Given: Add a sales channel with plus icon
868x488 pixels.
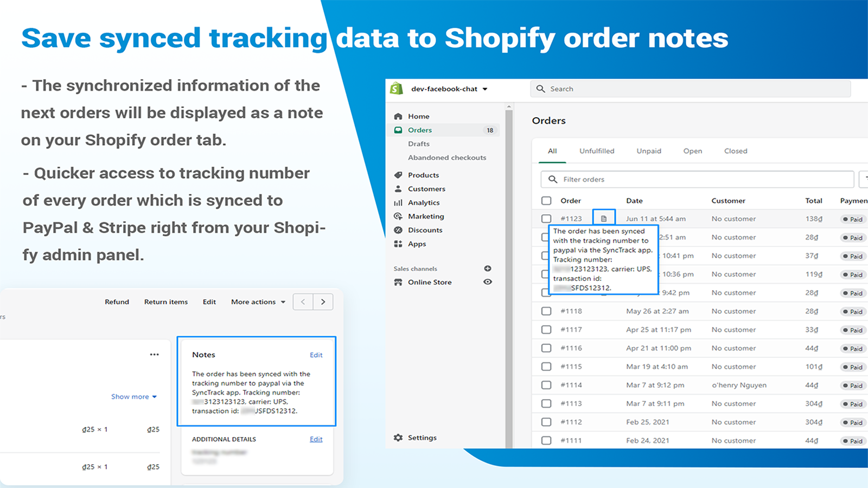Looking at the screenshot, I should click(x=488, y=268).
